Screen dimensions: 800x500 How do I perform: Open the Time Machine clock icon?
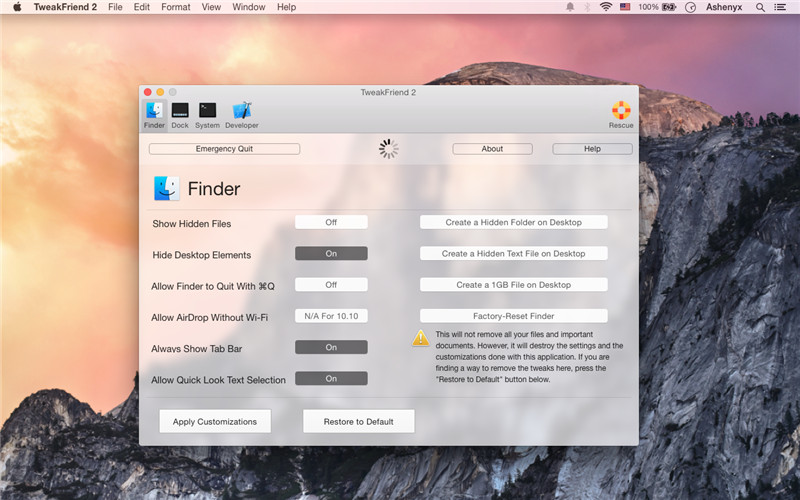coord(690,7)
